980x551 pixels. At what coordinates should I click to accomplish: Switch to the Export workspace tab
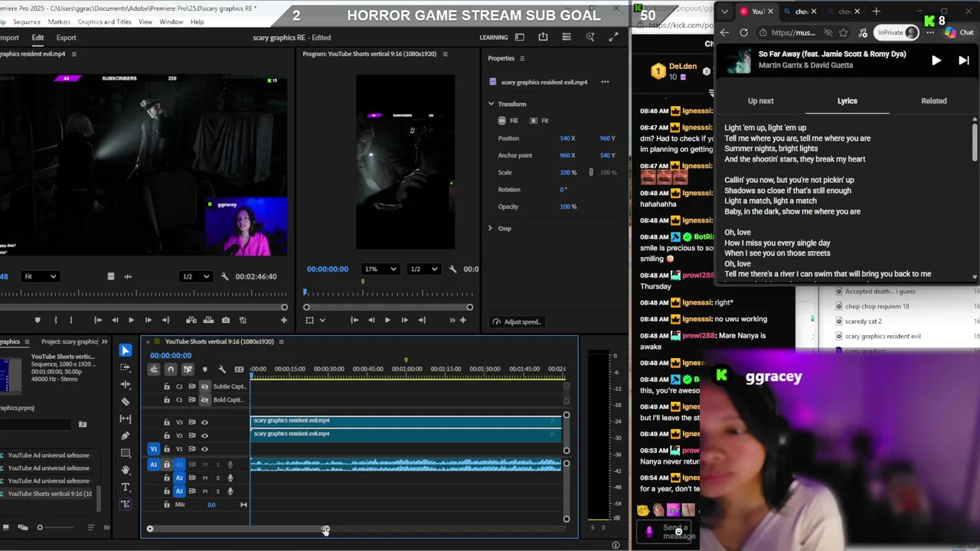[x=66, y=37]
